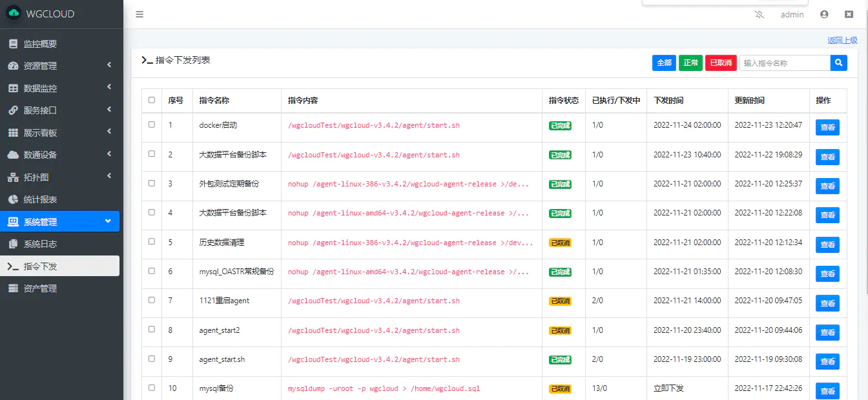
Task: Collapse the 系统管理 menu section
Action: pyautogui.click(x=59, y=222)
